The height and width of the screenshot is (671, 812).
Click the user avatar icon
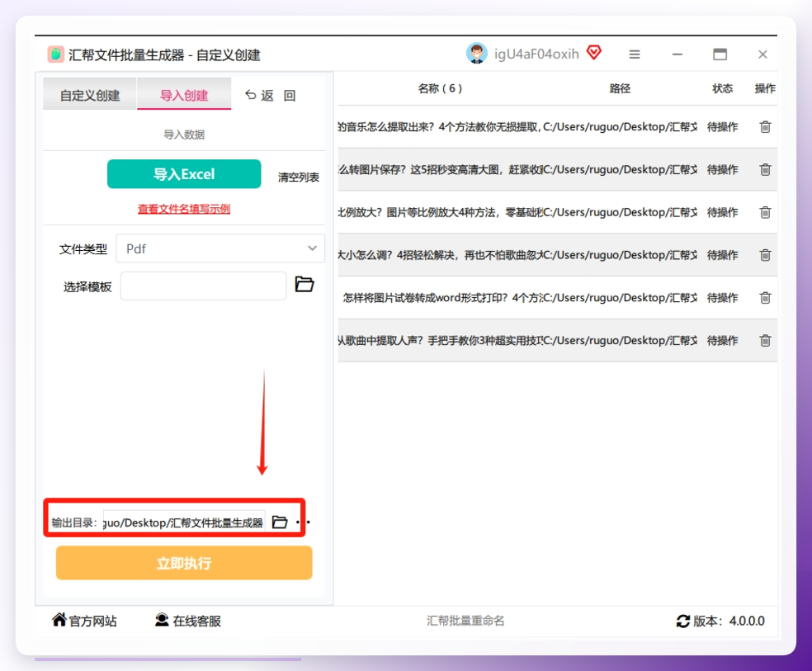pyautogui.click(x=476, y=54)
